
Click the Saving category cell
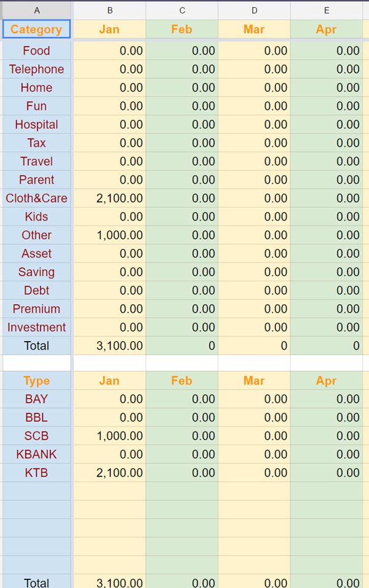tap(36, 272)
